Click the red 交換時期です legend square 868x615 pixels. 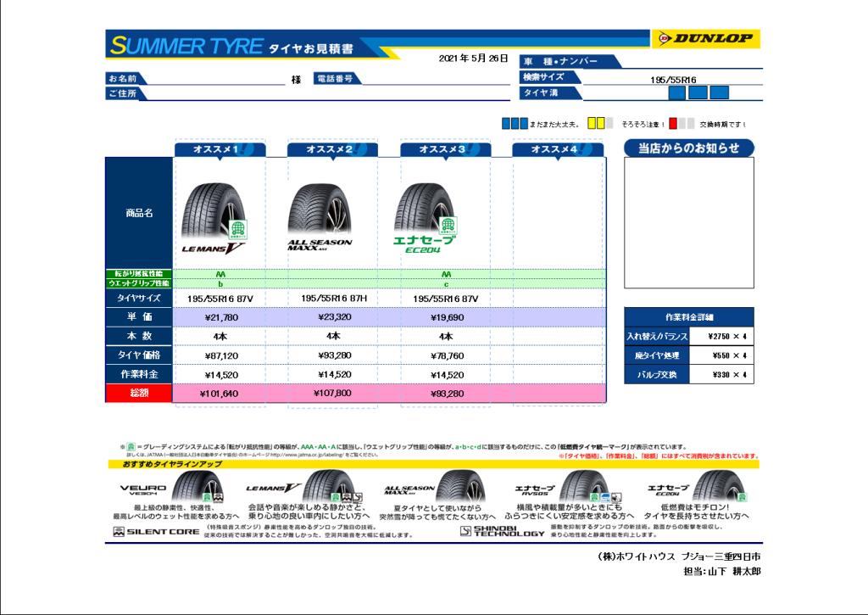(673, 124)
